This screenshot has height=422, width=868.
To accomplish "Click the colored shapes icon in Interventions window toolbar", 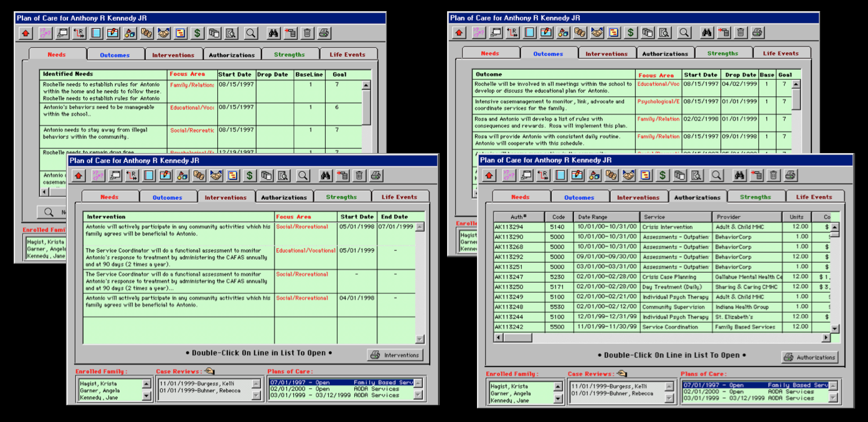I will pyautogui.click(x=182, y=176).
